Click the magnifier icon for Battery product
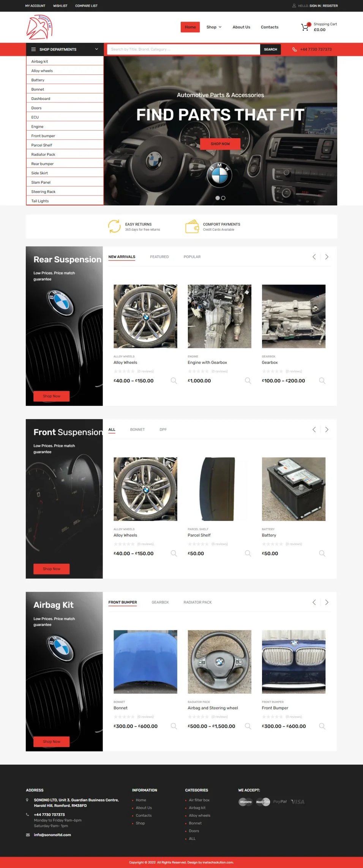The width and height of the screenshot is (363, 868). coord(322,553)
